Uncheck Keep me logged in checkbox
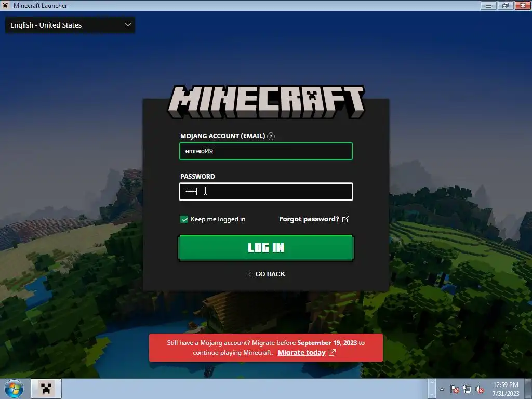 coord(184,219)
